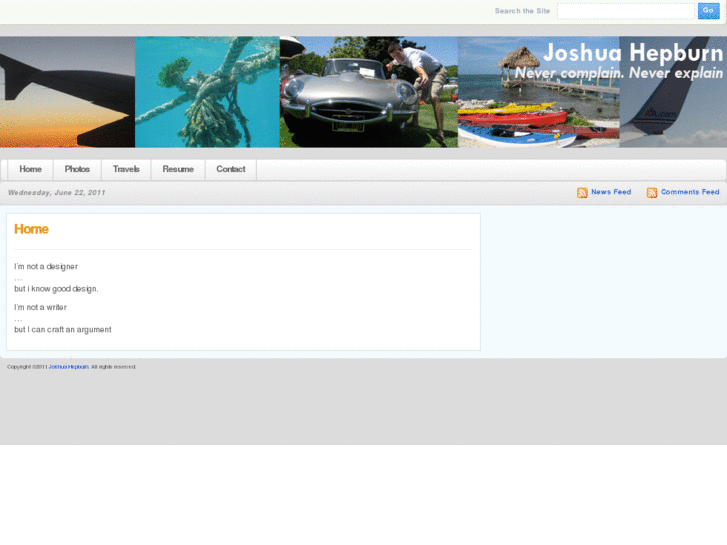Go to the Travels page
The image size is (727, 545).
coord(126,169)
